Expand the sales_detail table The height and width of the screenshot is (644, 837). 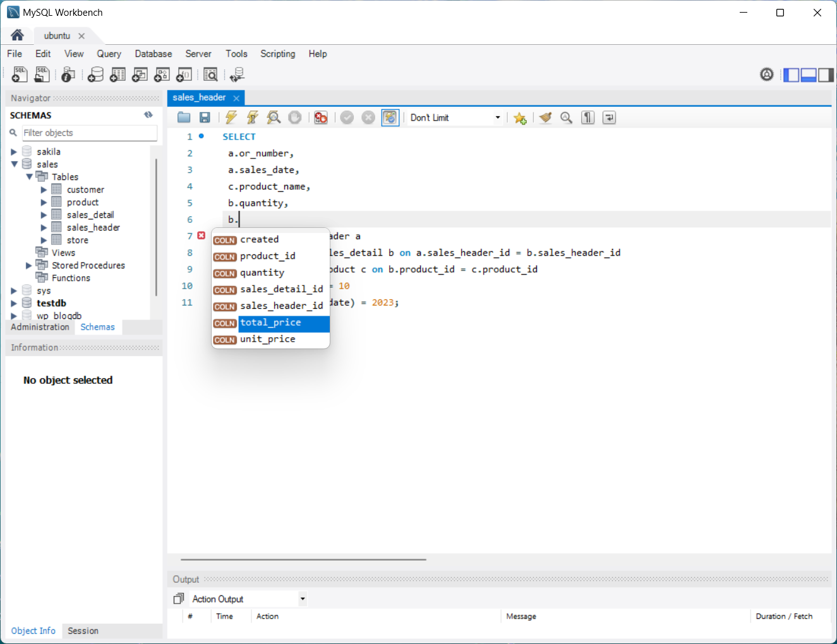[x=44, y=215]
